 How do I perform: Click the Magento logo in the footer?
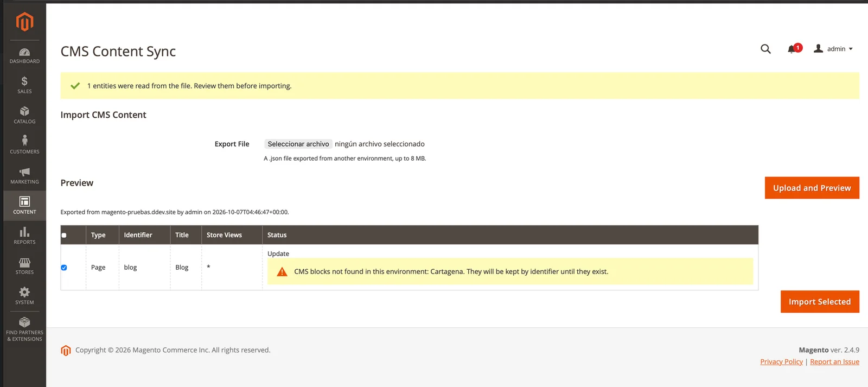point(66,351)
